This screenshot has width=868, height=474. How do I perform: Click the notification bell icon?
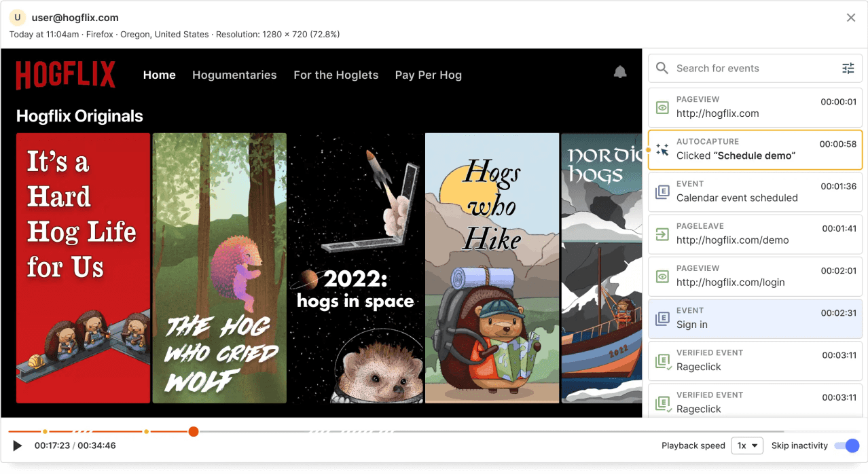point(620,72)
